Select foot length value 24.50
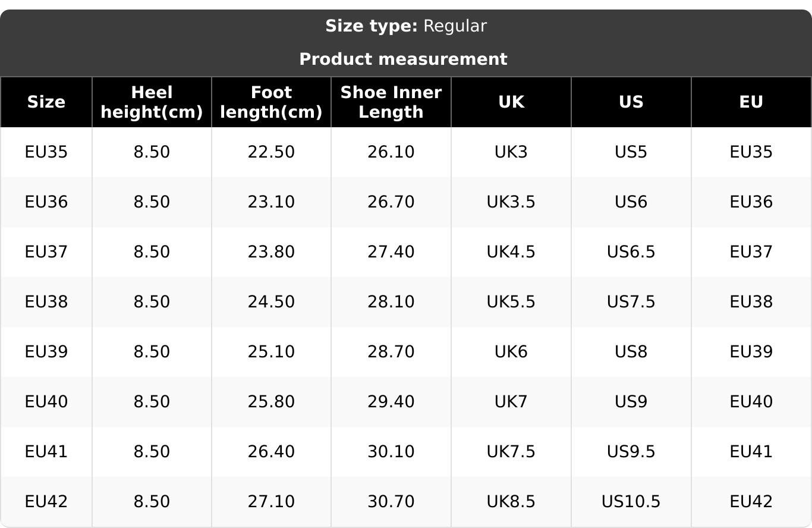The width and height of the screenshot is (812, 528). coord(271,302)
